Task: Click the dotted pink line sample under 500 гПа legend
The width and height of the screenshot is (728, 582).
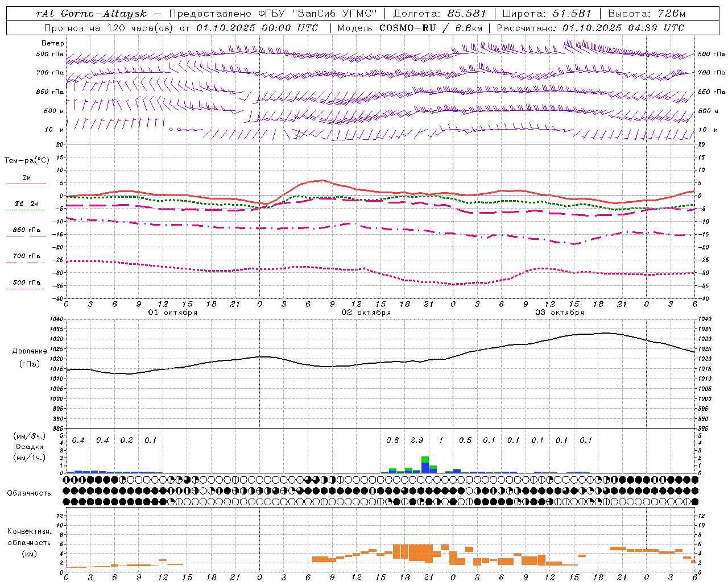Action: pyautogui.click(x=25, y=289)
